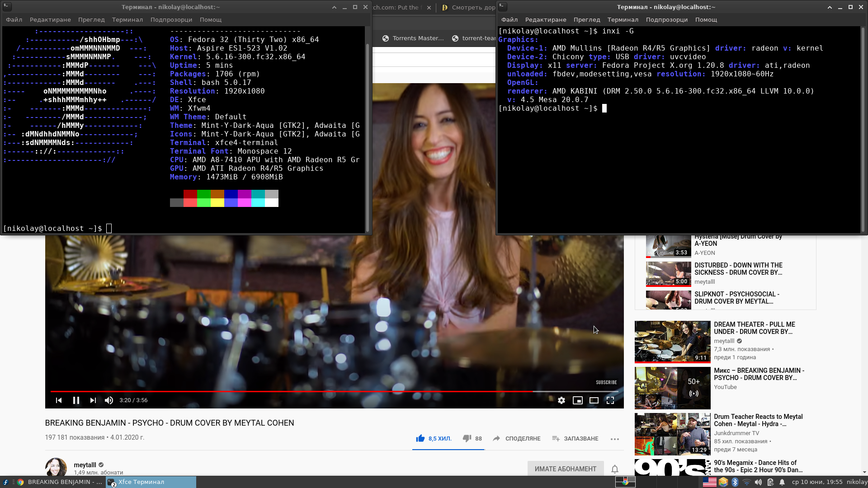Dislike the video with thumbs down
The image size is (868, 488).
pyautogui.click(x=467, y=438)
